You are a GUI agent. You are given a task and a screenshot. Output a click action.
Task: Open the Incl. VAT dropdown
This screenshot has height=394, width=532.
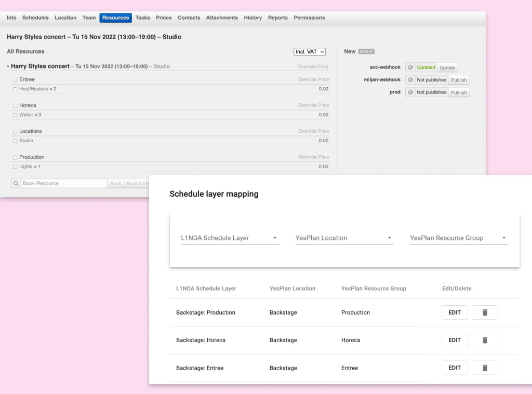click(310, 51)
